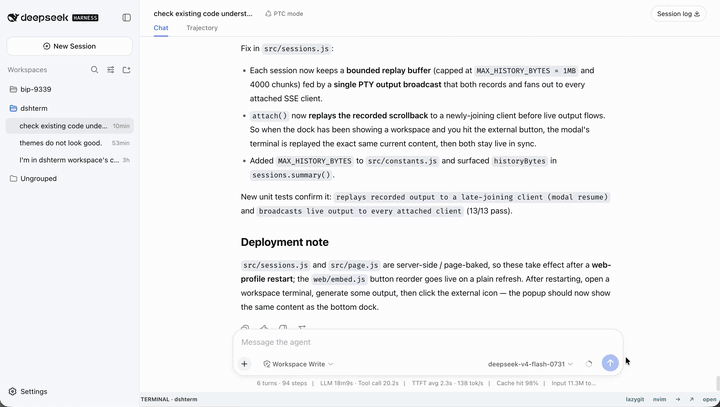The image size is (720, 407).
Task: Open session 'I'm in dshterm workspace's c...'
Action: pyautogui.click(x=69, y=160)
